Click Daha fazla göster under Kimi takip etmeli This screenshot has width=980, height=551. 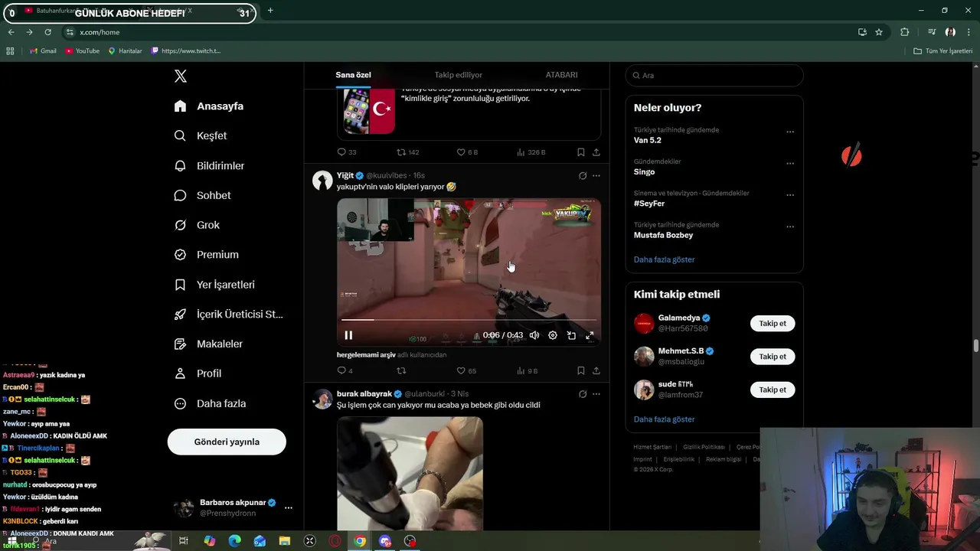coord(664,419)
